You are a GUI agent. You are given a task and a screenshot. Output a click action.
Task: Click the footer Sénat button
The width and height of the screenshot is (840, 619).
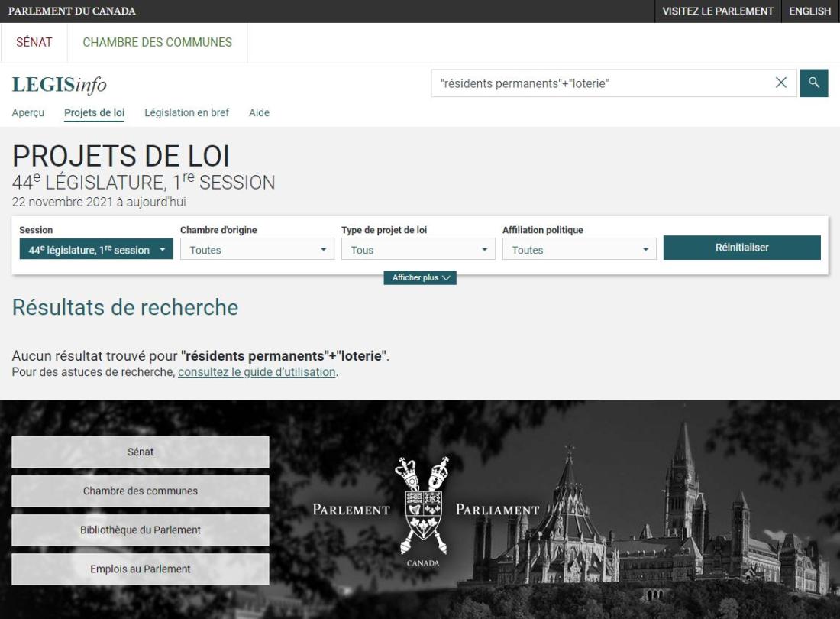point(141,452)
